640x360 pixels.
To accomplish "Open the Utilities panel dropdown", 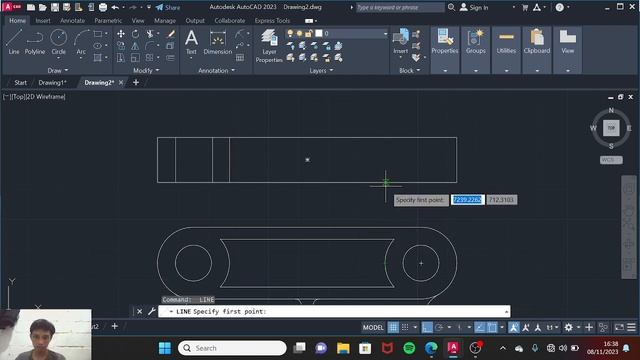I will tap(506, 71).
